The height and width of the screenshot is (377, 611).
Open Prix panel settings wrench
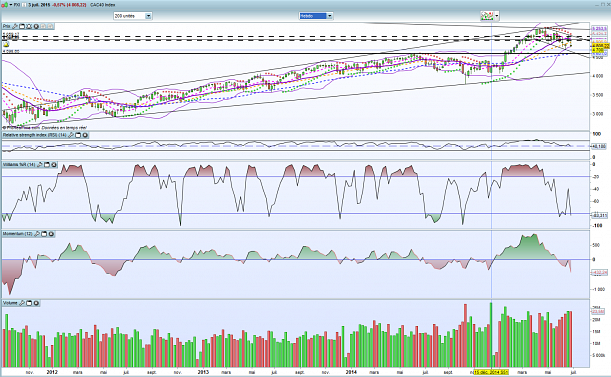(x=15, y=26)
